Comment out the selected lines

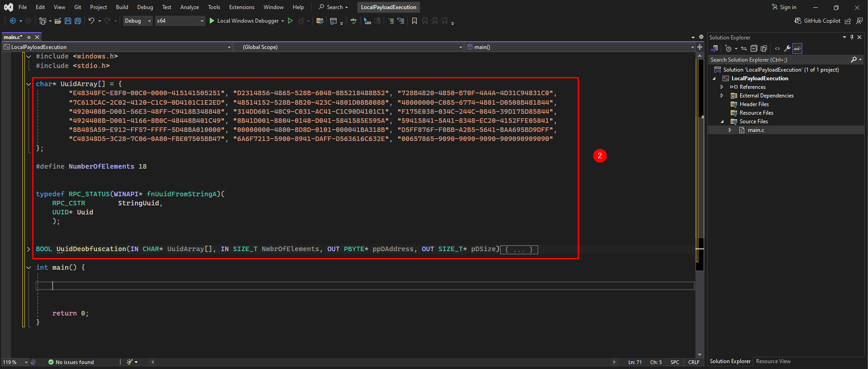[391, 21]
